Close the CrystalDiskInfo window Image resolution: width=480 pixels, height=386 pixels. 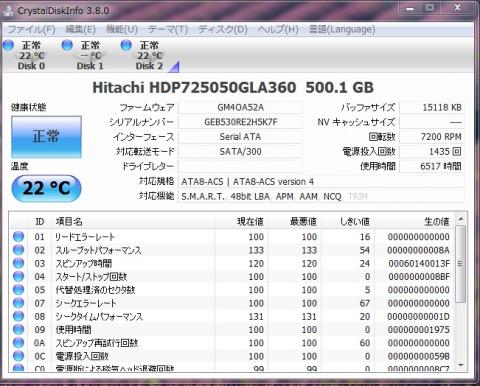(457, 8)
